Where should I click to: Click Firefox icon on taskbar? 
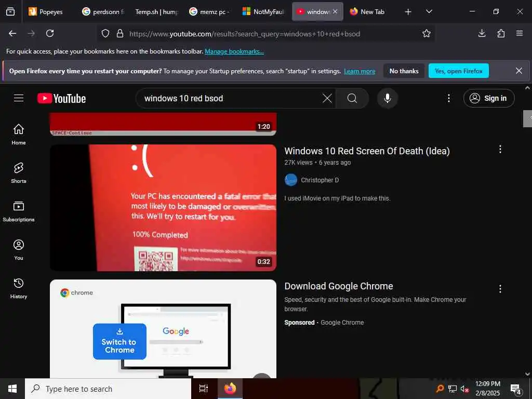coord(230,389)
